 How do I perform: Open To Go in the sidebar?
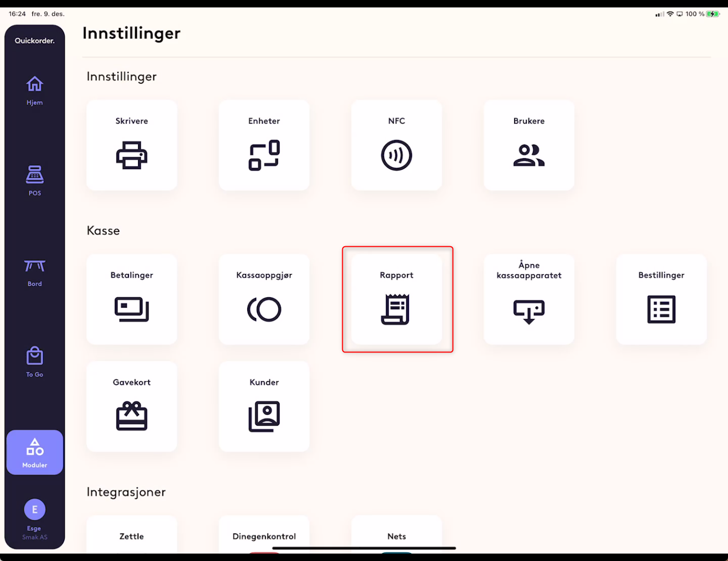34,363
